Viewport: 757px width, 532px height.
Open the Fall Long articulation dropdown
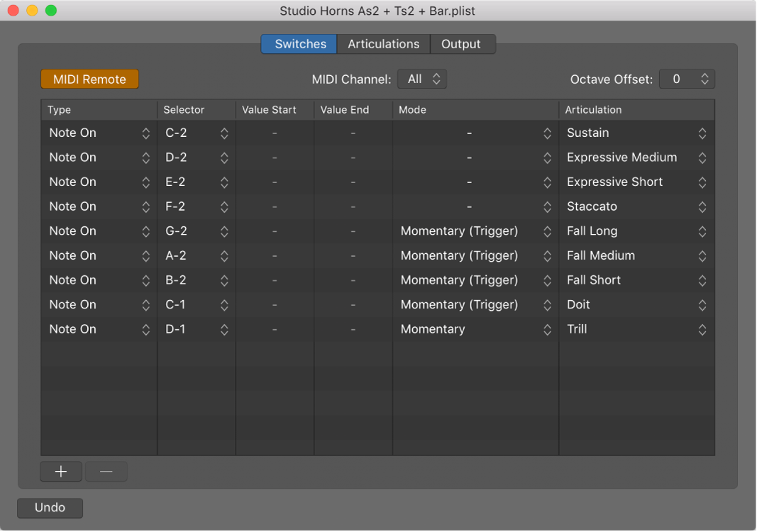point(636,231)
